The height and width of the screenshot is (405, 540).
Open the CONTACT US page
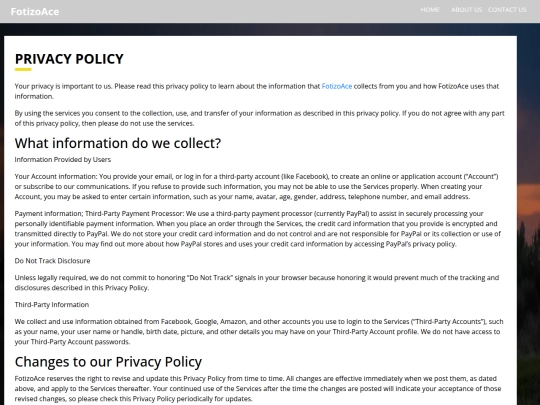[507, 10]
